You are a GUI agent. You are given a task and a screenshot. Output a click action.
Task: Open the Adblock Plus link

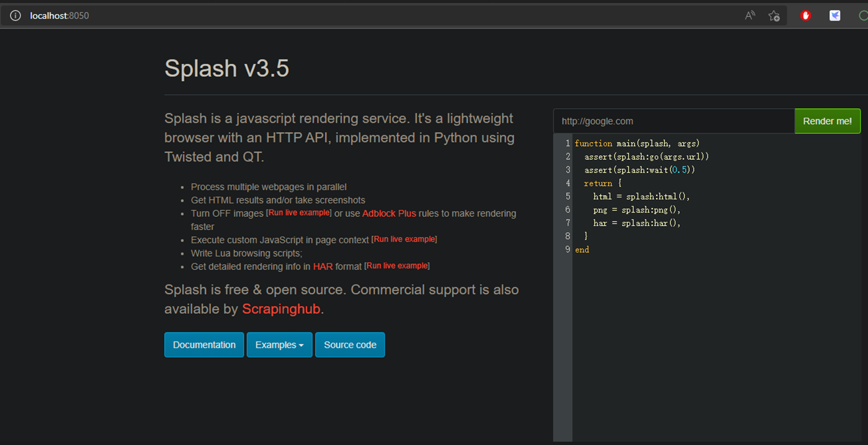[x=388, y=213]
